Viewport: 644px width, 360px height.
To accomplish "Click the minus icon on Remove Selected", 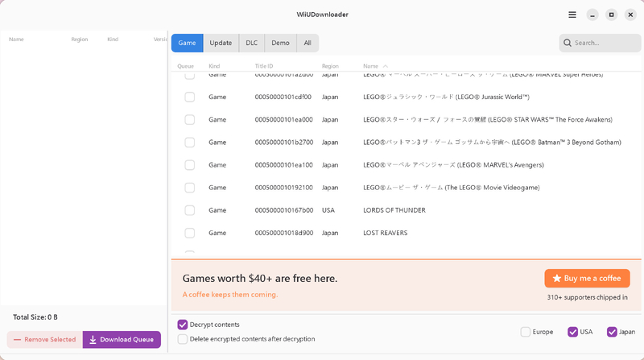I will [x=17, y=339].
